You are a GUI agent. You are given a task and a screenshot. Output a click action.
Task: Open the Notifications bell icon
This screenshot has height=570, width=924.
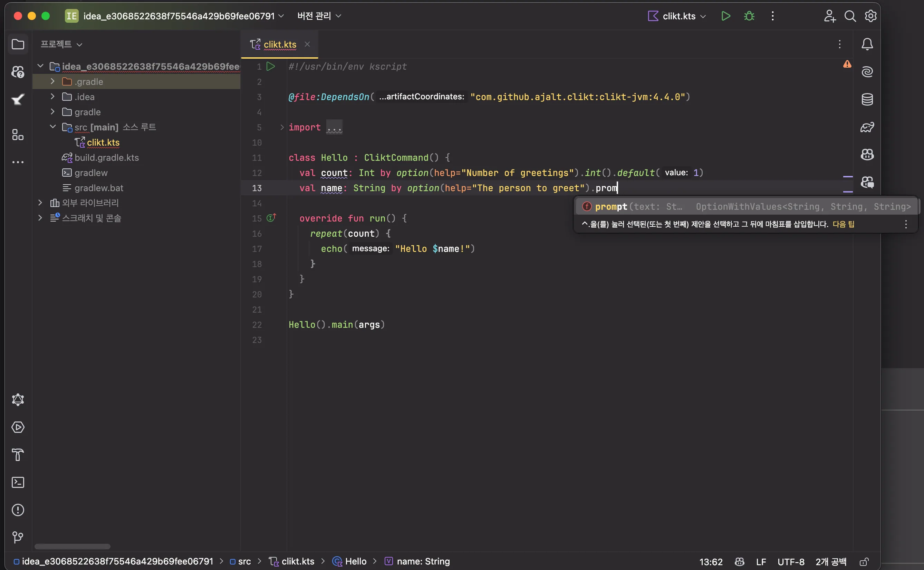(867, 45)
